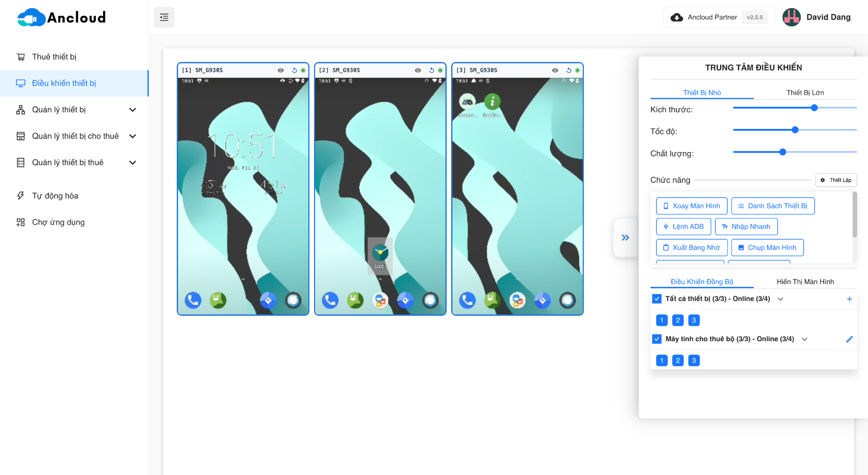Uncheck 'Tất cả thiết bị' checkbox

(x=657, y=299)
